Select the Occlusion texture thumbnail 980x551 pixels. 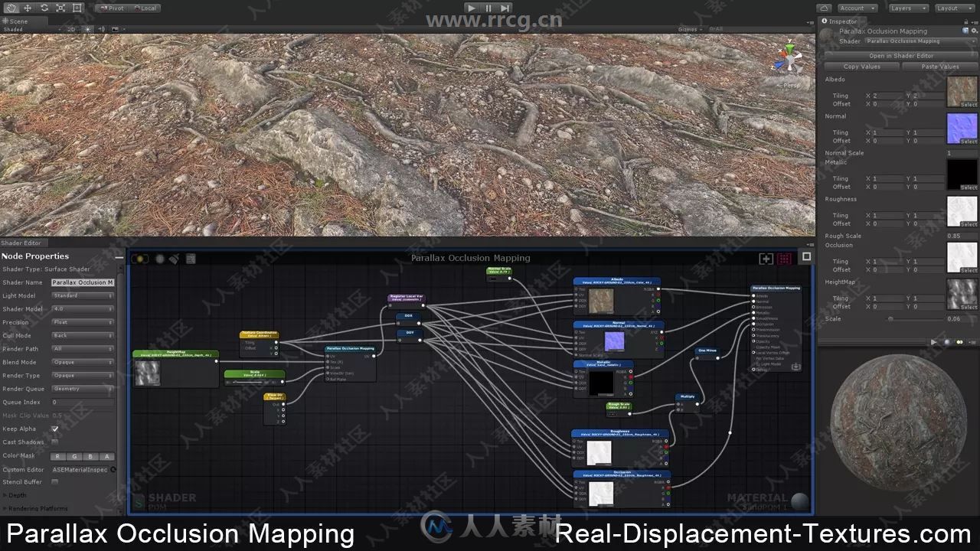point(962,257)
